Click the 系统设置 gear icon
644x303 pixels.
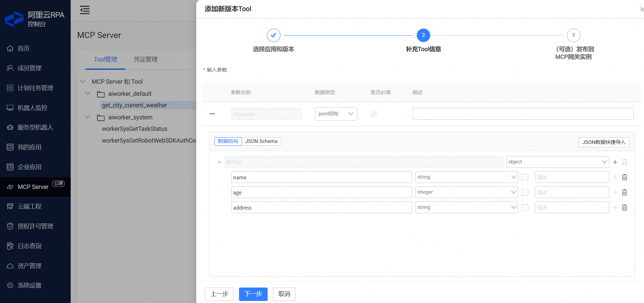coord(10,286)
